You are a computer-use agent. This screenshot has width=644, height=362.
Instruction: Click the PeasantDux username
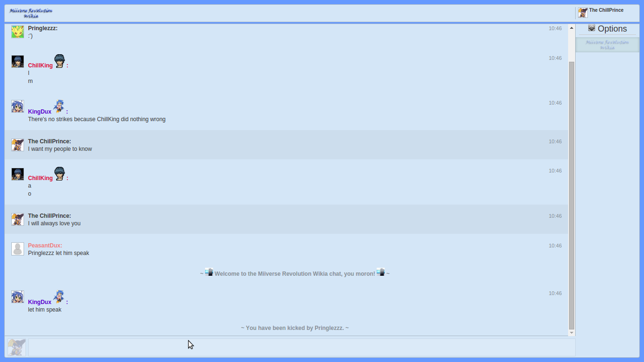pos(44,246)
